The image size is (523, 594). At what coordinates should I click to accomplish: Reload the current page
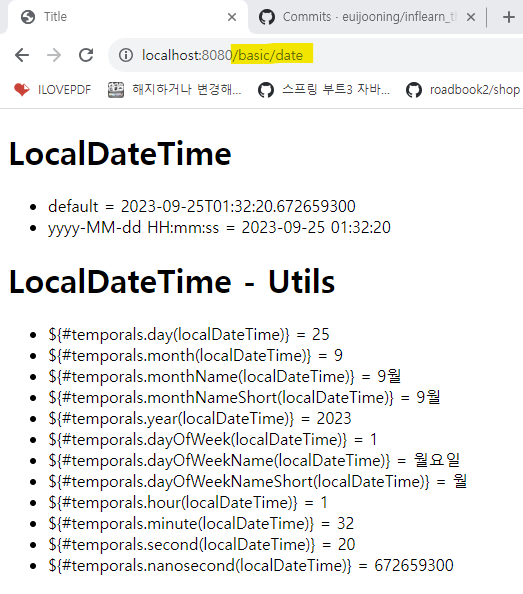pos(86,55)
